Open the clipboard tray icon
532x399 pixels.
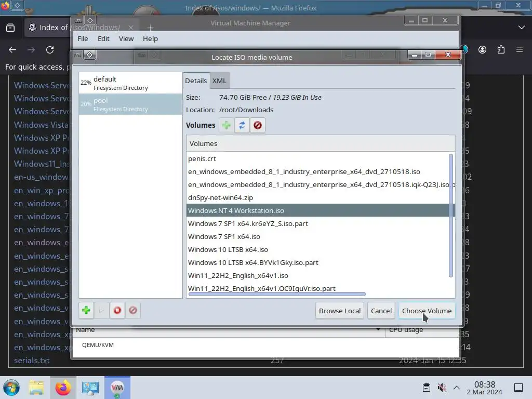coord(427,388)
